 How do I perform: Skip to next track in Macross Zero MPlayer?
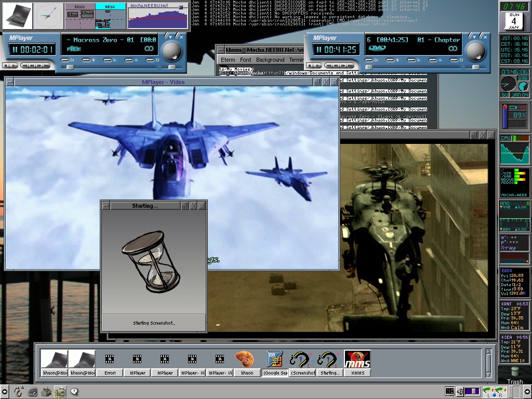46,65
